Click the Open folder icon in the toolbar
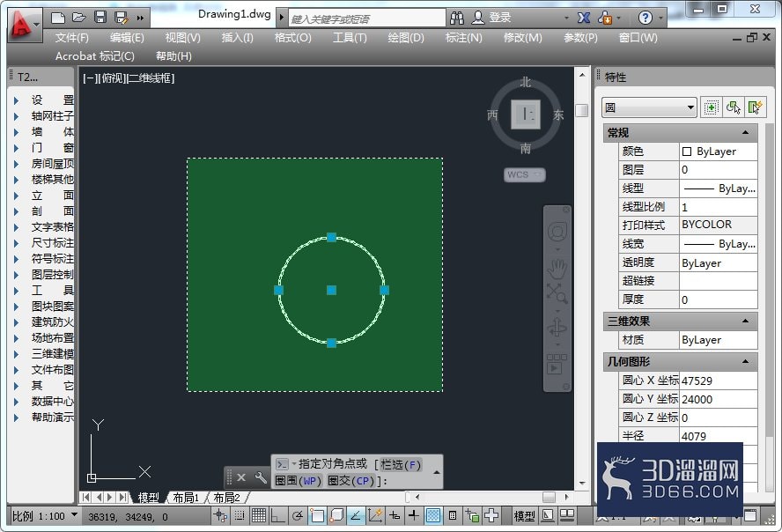 pos(78,18)
